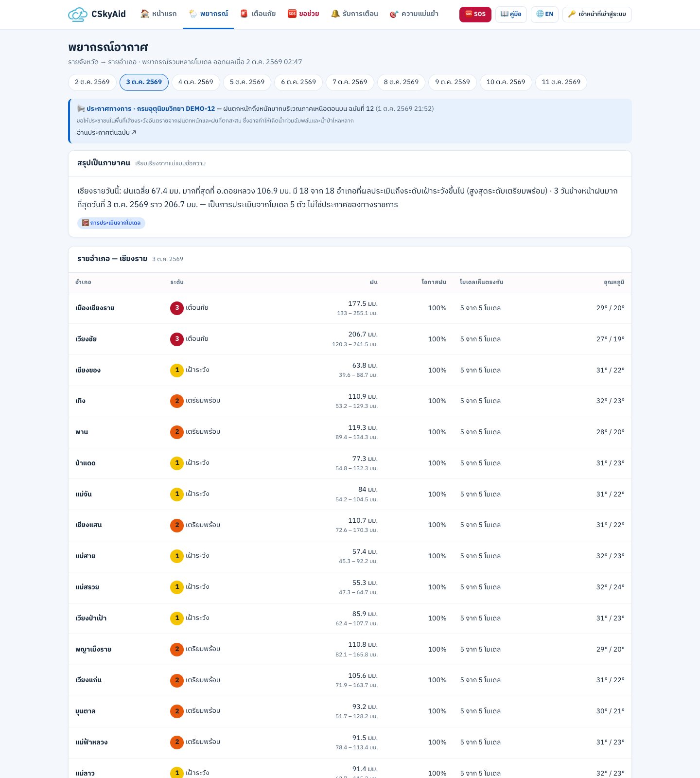This screenshot has height=778, width=700.
Task: Select the 7 ต.ค. 2569 date
Action: 350,82
